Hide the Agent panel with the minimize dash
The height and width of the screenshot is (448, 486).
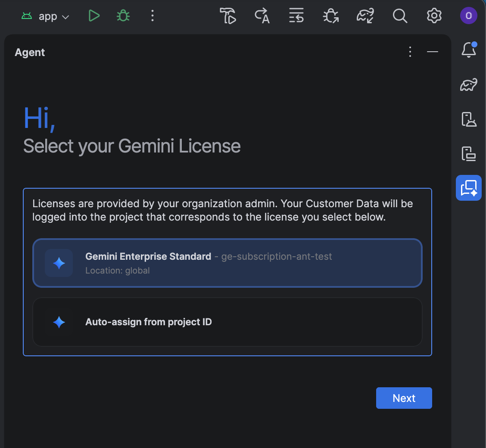433,52
